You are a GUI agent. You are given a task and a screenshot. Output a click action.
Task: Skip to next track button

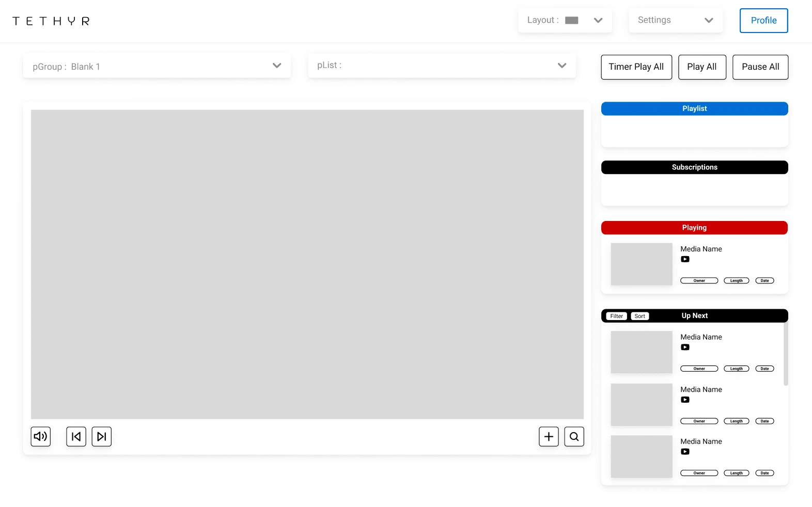click(x=102, y=437)
